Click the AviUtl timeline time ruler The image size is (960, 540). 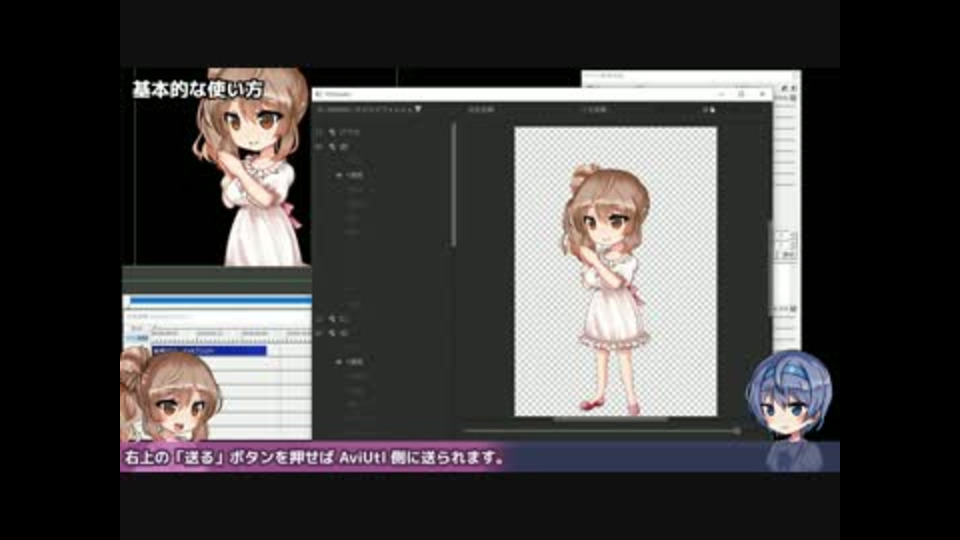(x=231, y=334)
